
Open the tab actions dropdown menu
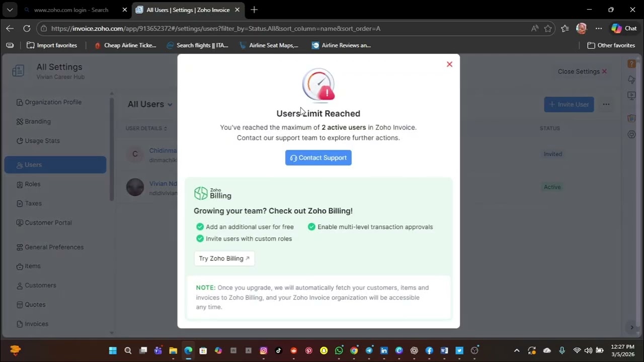(10, 10)
